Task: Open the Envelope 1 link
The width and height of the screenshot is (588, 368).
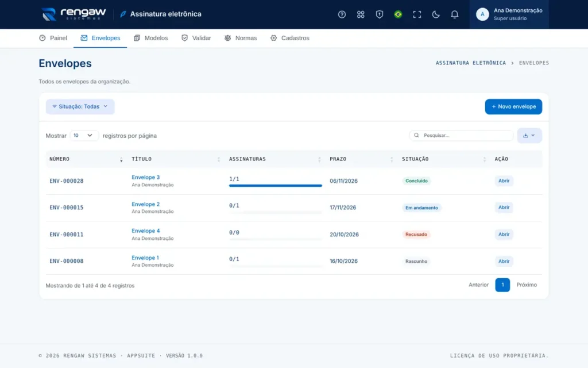Action: (145, 258)
